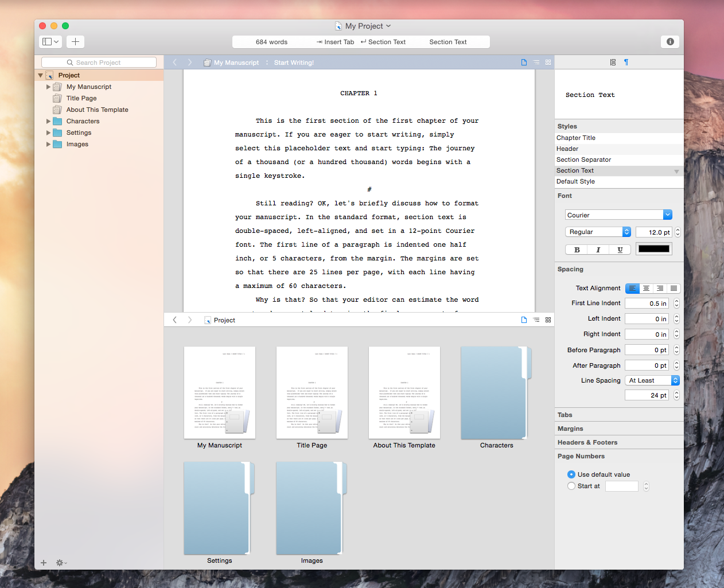Go back in lower Project pane
The width and height of the screenshot is (724, 588).
[175, 320]
